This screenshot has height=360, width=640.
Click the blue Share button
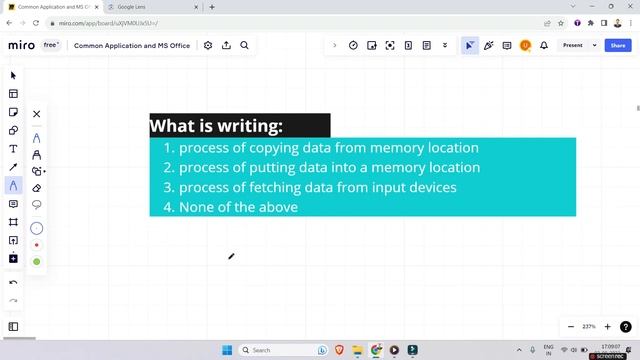618,45
